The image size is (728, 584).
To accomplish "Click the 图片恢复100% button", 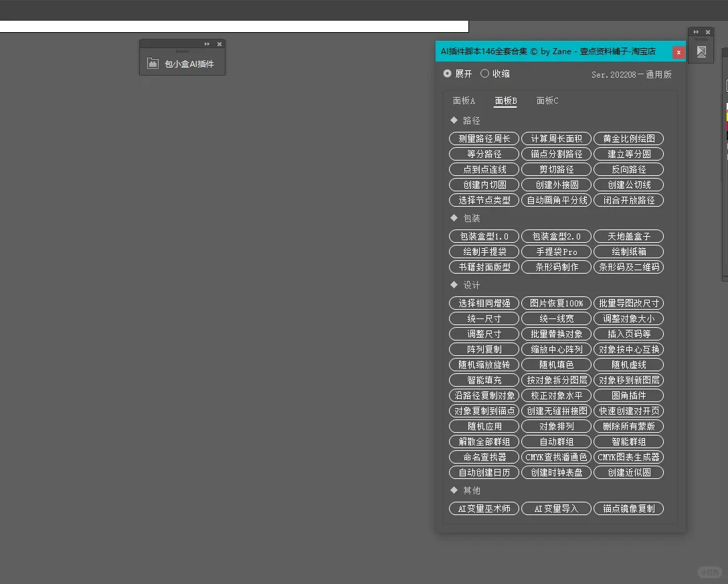I will tap(556, 302).
